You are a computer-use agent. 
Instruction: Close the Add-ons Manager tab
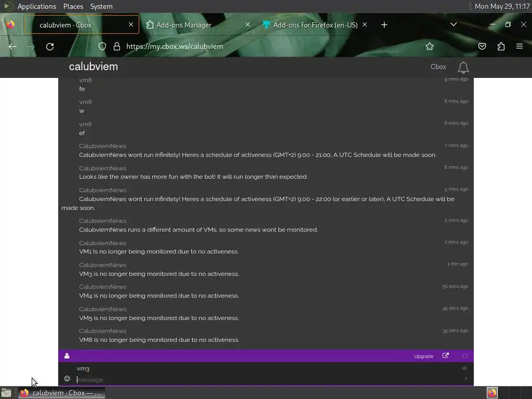click(x=248, y=24)
